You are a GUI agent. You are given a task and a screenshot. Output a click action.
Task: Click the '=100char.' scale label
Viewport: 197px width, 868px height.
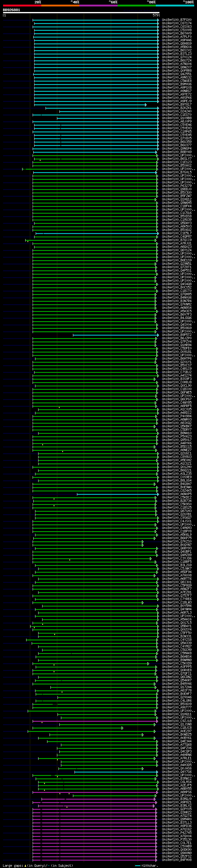(x=150, y=866)
